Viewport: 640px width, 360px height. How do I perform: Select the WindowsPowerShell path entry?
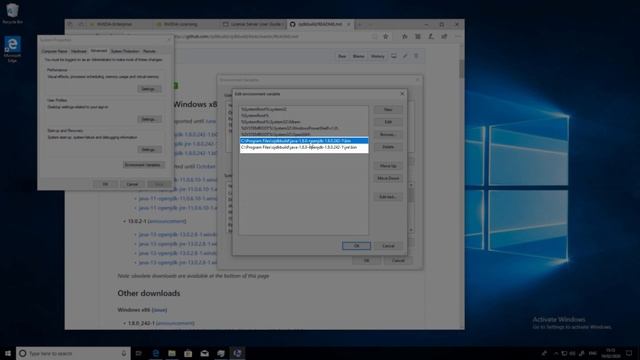pos(304,128)
